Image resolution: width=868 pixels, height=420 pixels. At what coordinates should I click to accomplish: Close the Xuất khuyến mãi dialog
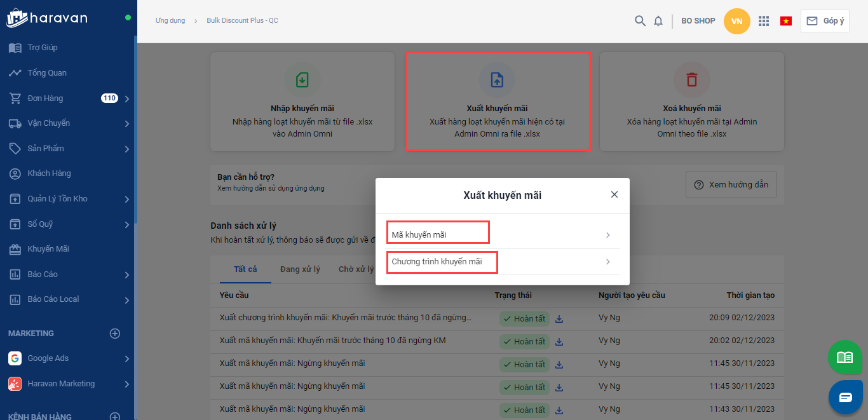(614, 195)
